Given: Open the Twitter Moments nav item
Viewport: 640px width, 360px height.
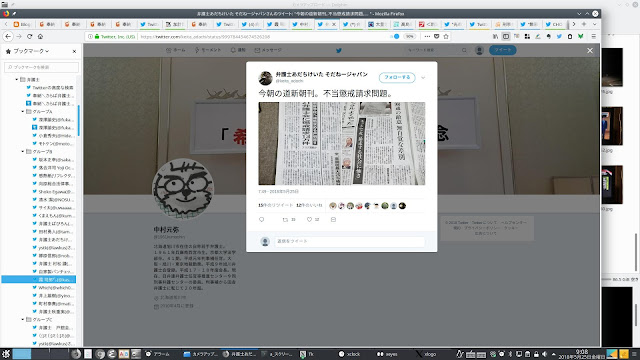Looking at the screenshot, I should [x=208, y=50].
